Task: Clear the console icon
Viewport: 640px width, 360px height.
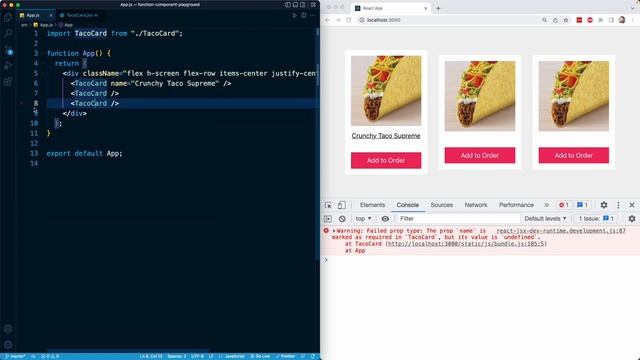Action: (x=342, y=219)
